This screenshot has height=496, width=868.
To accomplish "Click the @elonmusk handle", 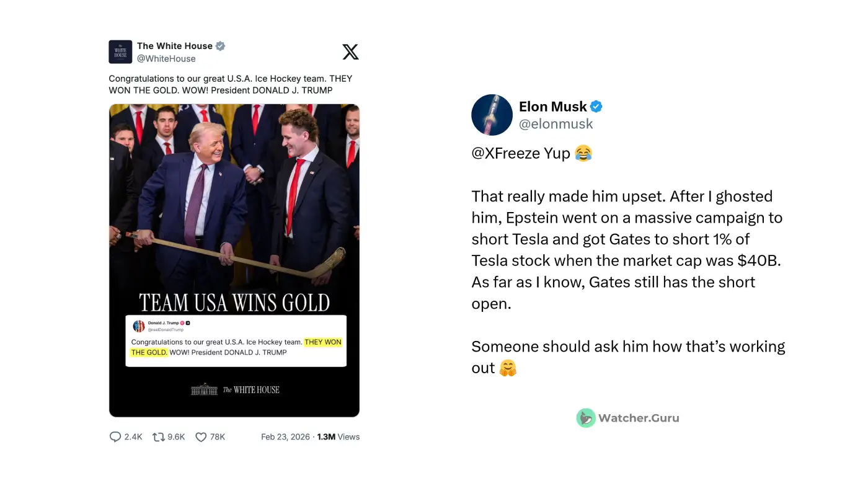I will tap(556, 124).
